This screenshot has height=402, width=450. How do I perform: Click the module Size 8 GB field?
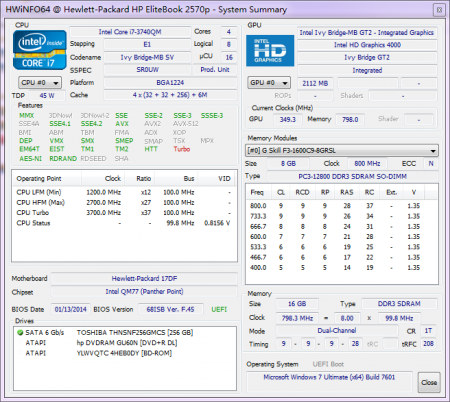click(x=288, y=164)
